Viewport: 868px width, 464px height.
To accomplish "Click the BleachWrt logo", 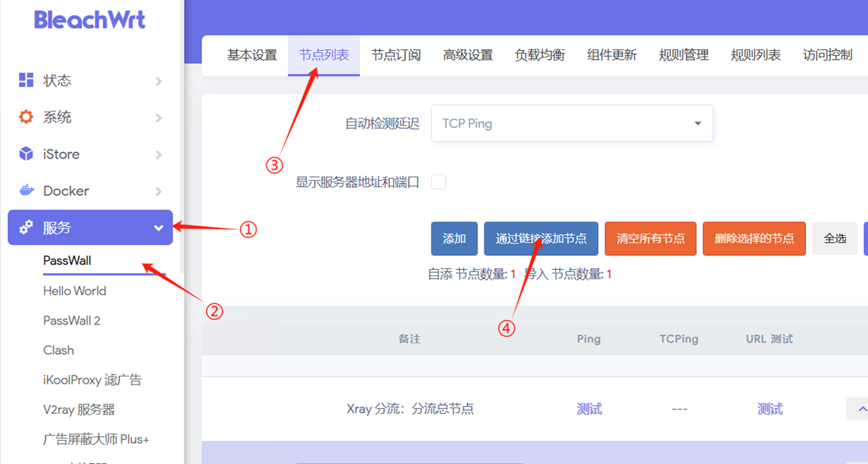I will 89,20.
